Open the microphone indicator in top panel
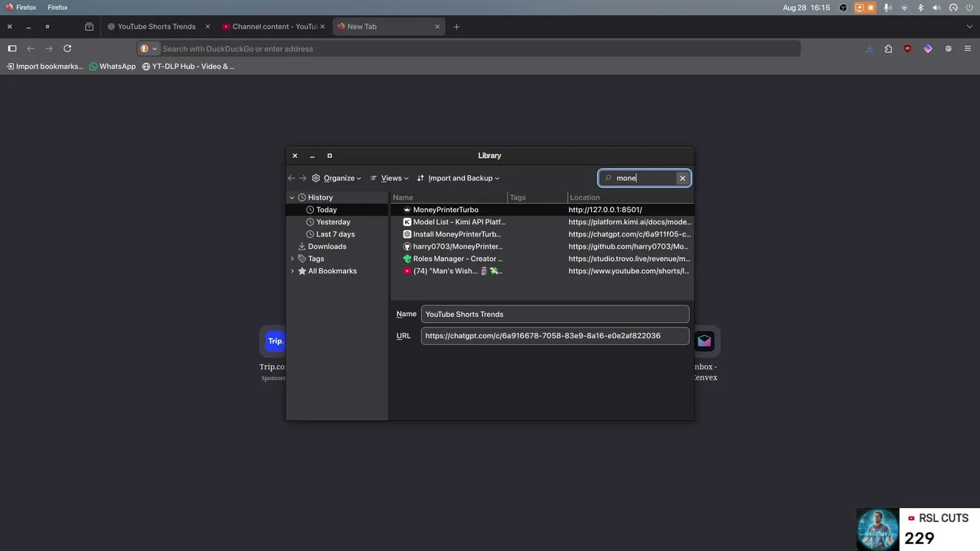This screenshot has height=551, width=980. (887, 8)
